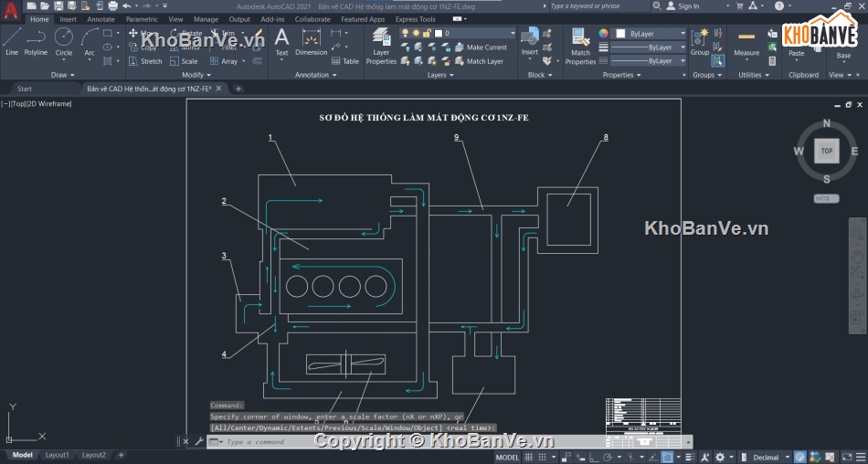Click the command line input field
The image size is (868, 464).
pyautogui.click(x=449, y=442)
